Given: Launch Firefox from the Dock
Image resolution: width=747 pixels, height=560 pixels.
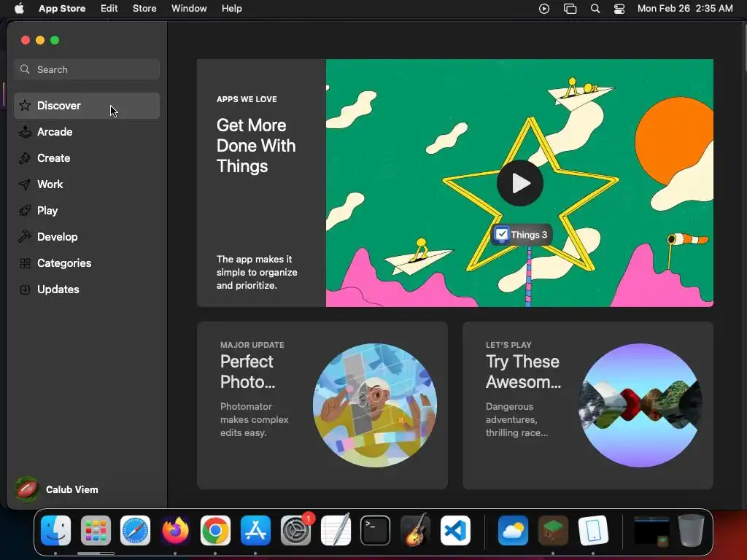Looking at the screenshot, I should (x=175, y=531).
